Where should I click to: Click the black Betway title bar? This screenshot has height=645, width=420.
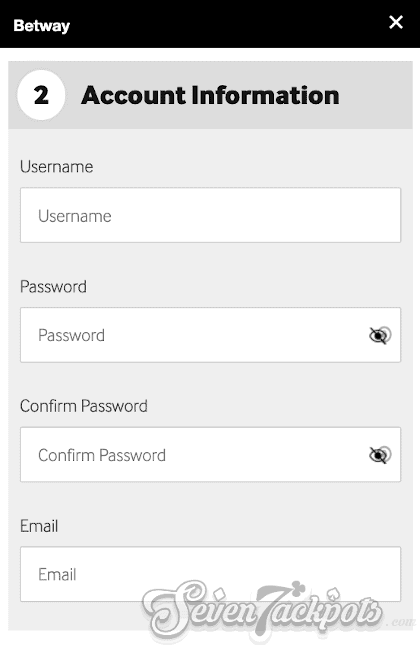[210, 24]
